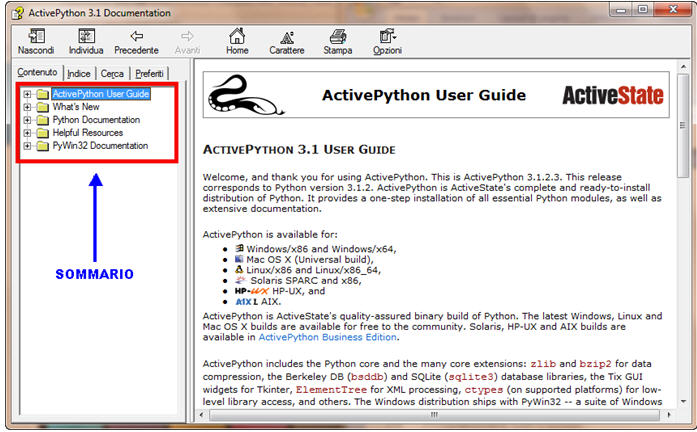Click the Solaris SPARC and x86 item

[298, 280]
